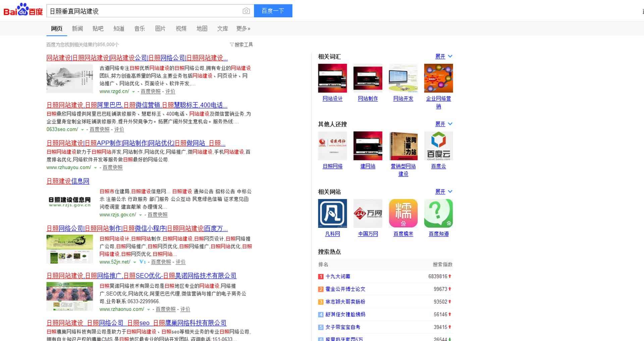Open result 日照网站建设|日照APP制作

(136, 143)
